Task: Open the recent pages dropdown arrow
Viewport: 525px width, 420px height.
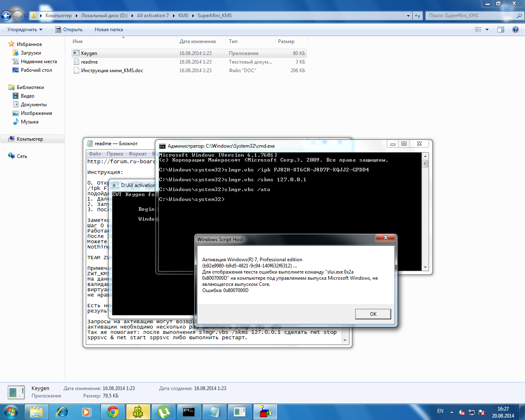Action: 26,16
